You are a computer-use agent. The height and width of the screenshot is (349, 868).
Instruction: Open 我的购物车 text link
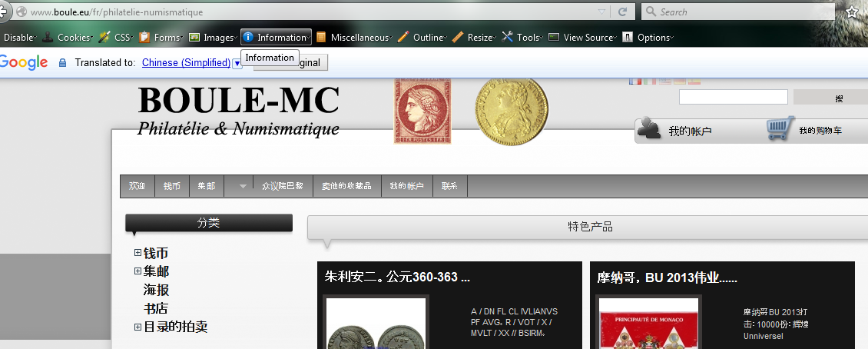[820, 131]
